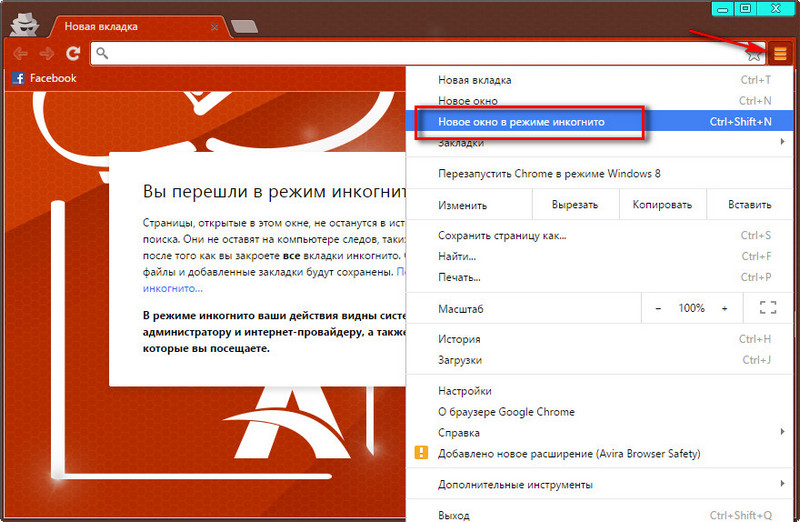Click the back navigation arrow
This screenshot has height=522, width=800.
point(20,53)
